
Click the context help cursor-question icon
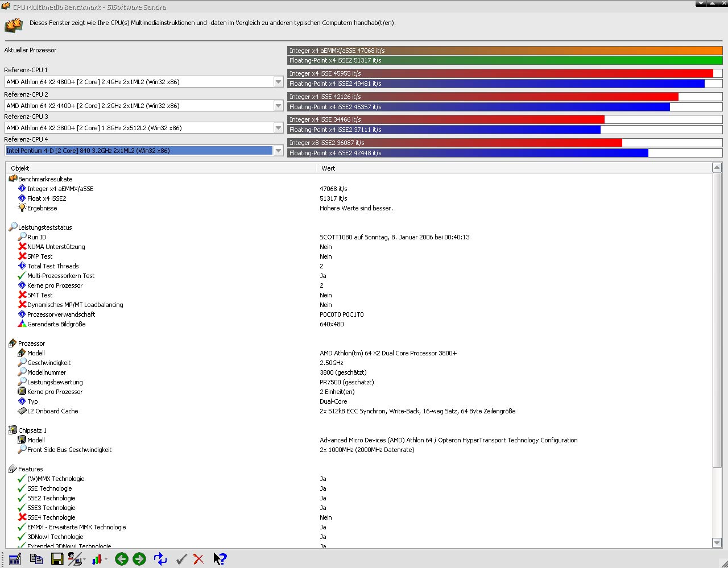(x=220, y=559)
